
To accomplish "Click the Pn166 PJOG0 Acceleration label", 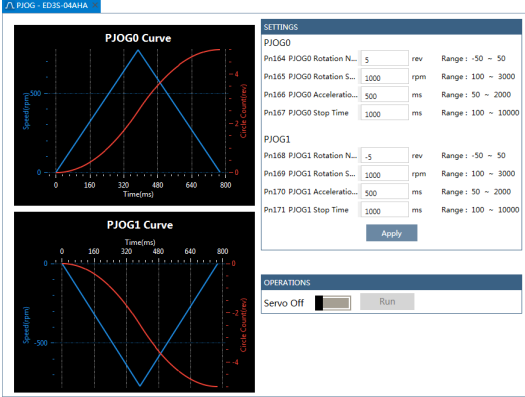I will point(310,95).
